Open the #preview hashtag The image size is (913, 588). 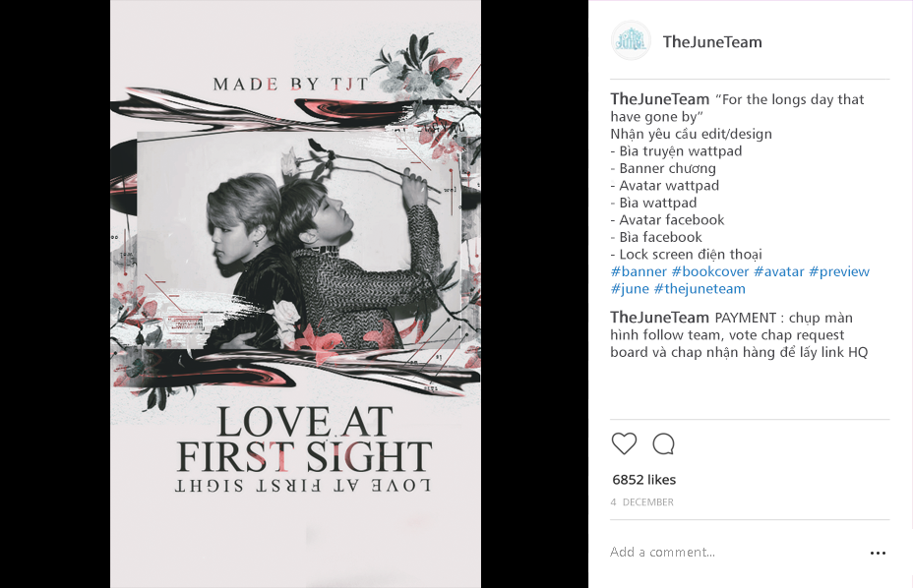(839, 271)
